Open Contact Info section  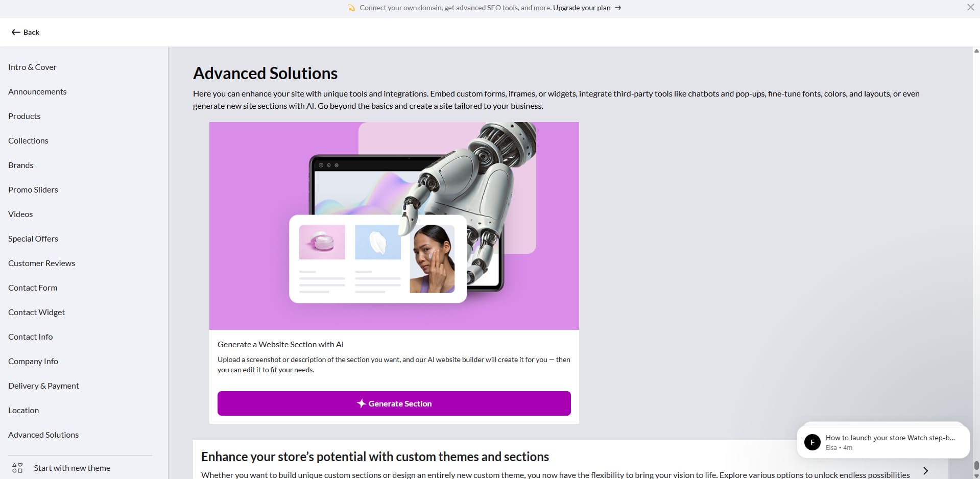point(30,337)
